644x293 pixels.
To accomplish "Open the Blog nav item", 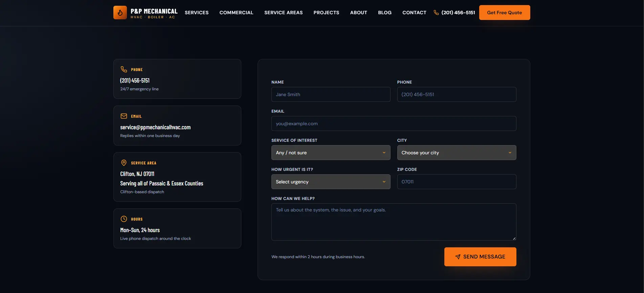I will point(385,13).
